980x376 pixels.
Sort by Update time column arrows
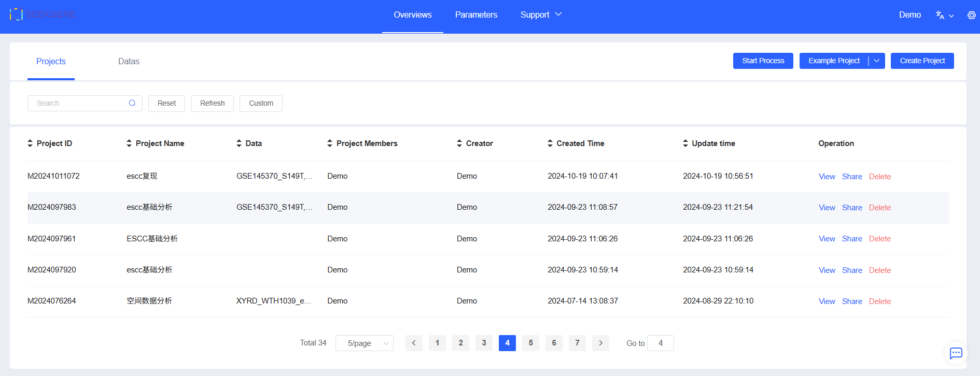point(685,143)
